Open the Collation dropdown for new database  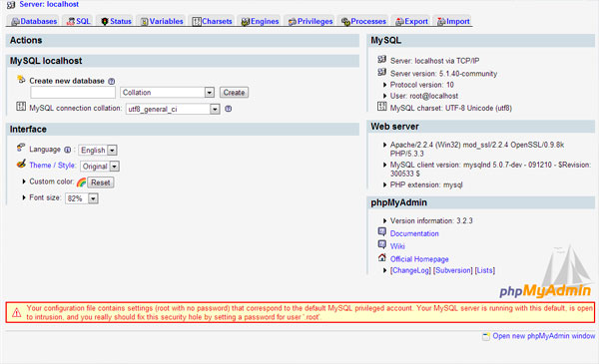point(167,93)
